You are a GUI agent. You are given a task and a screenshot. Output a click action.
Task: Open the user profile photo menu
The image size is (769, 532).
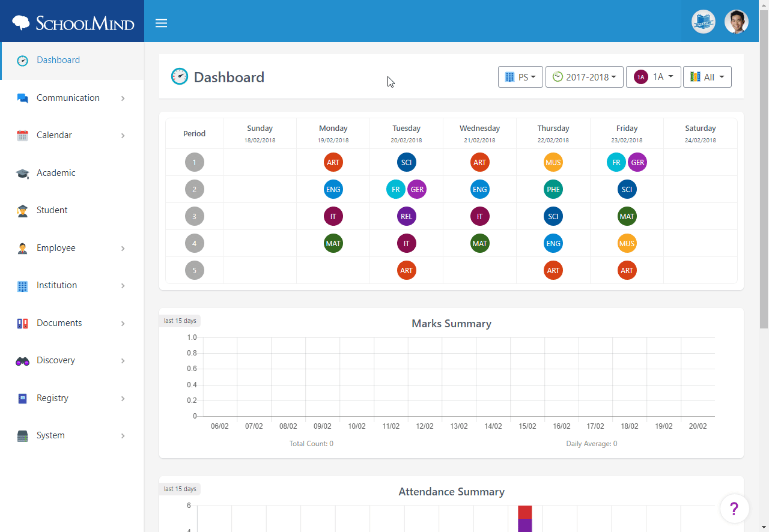pos(737,22)
